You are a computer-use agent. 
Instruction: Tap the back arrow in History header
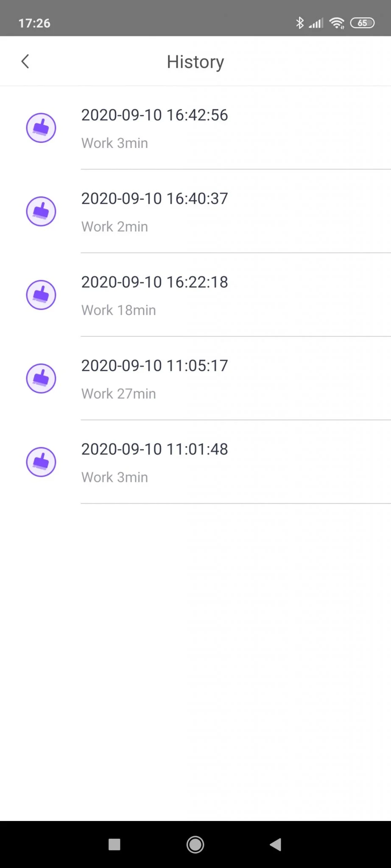tap(25, 61)
